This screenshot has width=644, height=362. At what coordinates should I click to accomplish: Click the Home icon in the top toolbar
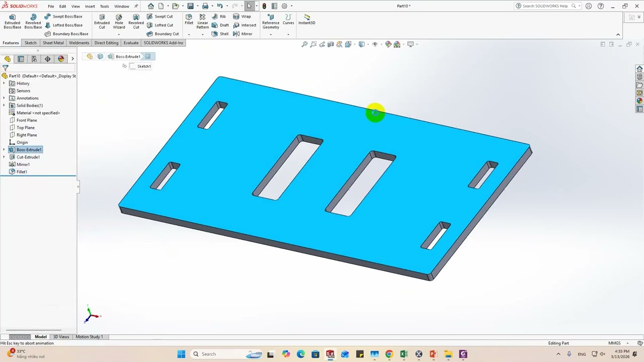tap(150, 6)
